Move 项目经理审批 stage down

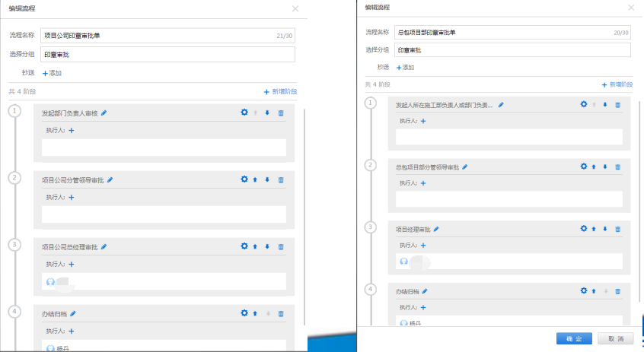[605, 229]
